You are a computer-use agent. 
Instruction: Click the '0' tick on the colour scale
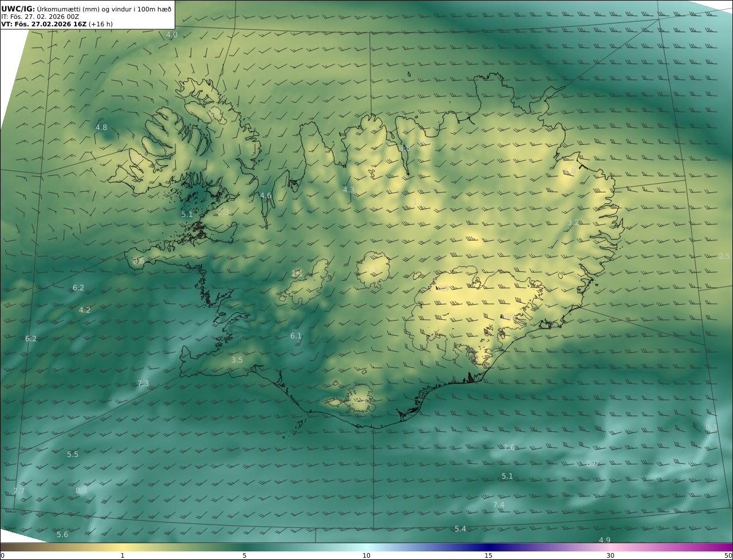click(x=3, y=556)
